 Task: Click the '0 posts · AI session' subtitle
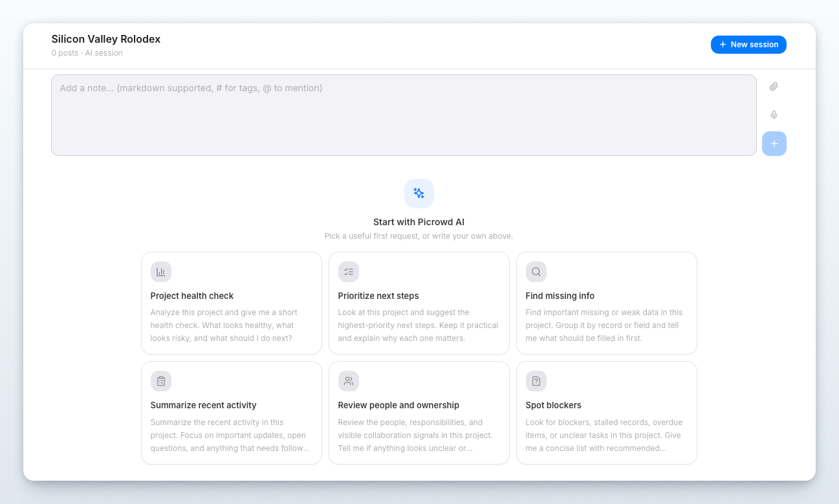click(x=87, y=53)
